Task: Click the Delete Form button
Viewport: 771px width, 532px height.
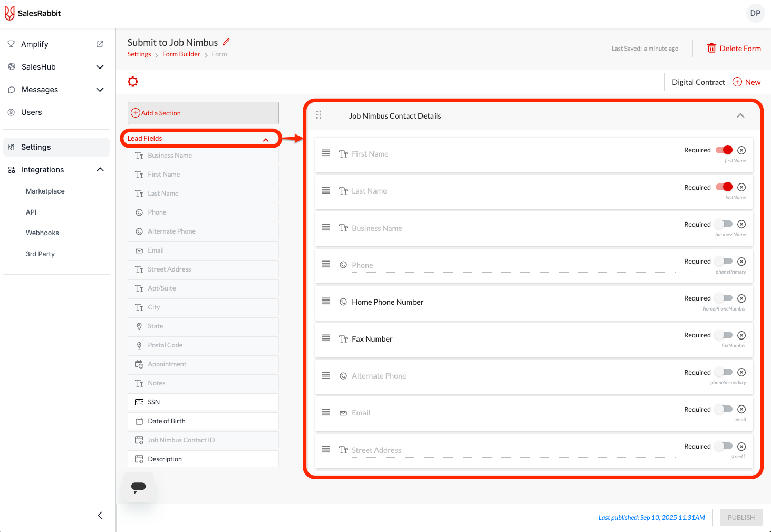Action: point(734,49)
